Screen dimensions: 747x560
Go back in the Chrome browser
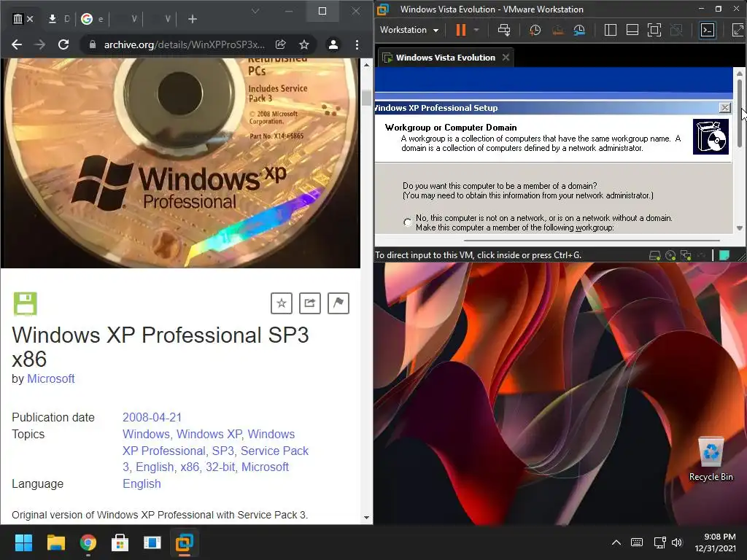point(17,44)
